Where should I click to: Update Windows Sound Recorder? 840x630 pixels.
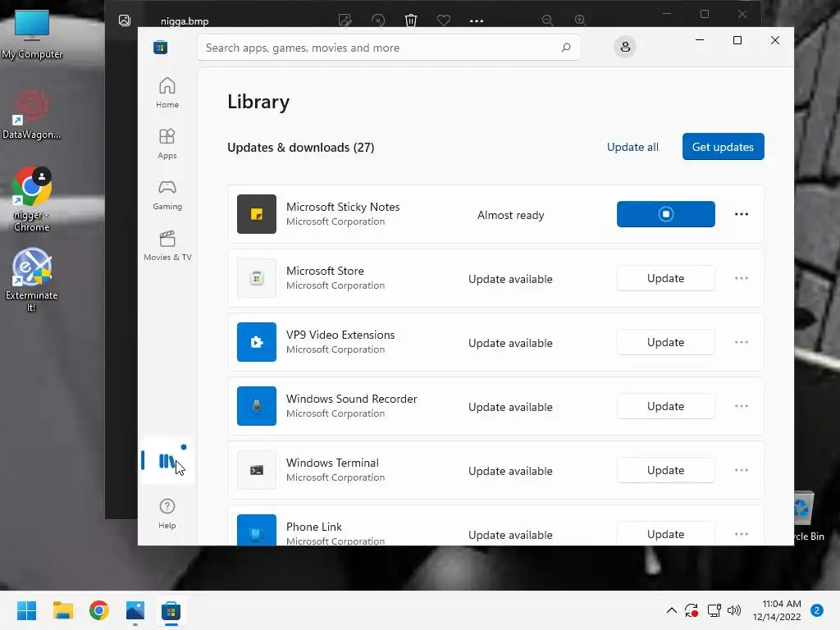pyautogui.click(x=666, y=406)
